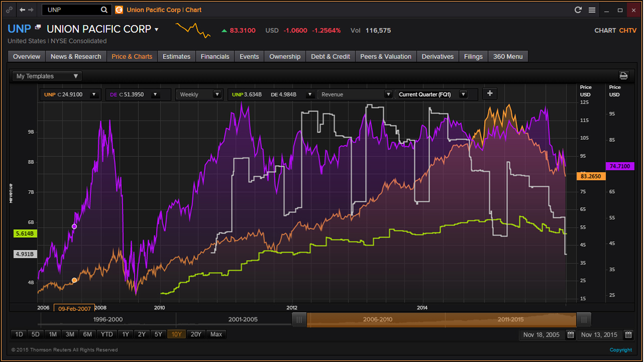644x362 pixels.
Task: Refresh the chart with the reload icon
Action: click(x=578, y=10)
